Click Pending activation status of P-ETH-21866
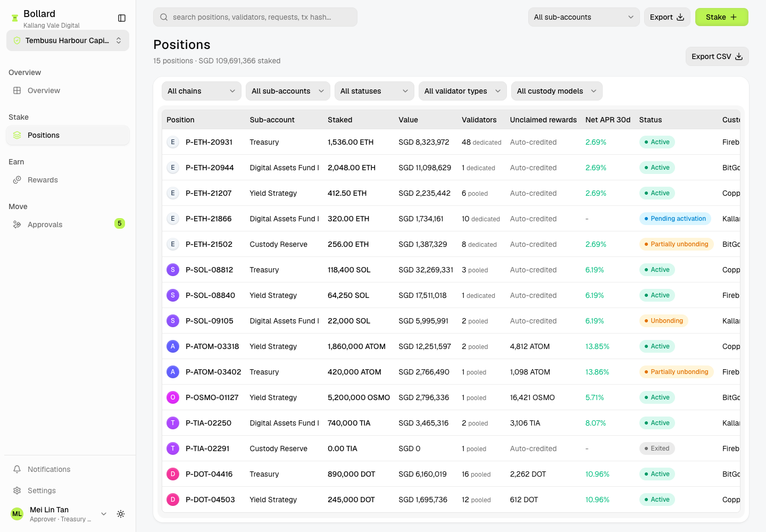Viewport: 766px width, 532px height. pyautogui.click(x=675, y=219)
